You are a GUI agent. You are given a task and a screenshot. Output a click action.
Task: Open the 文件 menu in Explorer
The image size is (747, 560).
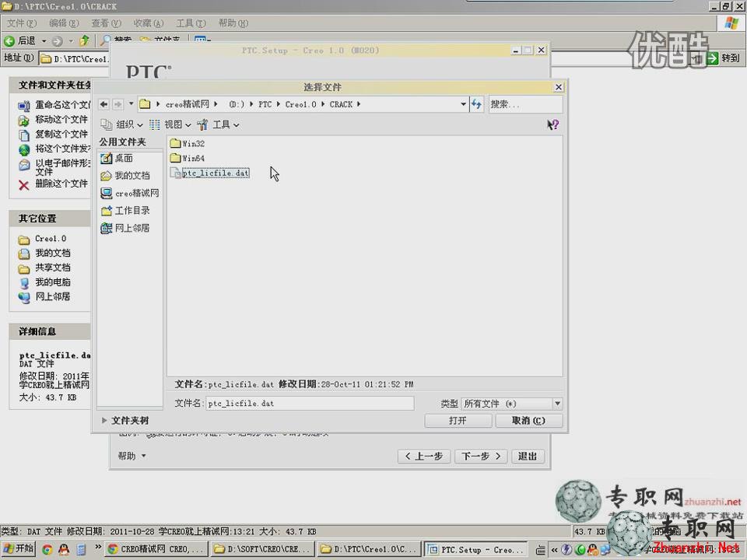[x=22, y=23]
